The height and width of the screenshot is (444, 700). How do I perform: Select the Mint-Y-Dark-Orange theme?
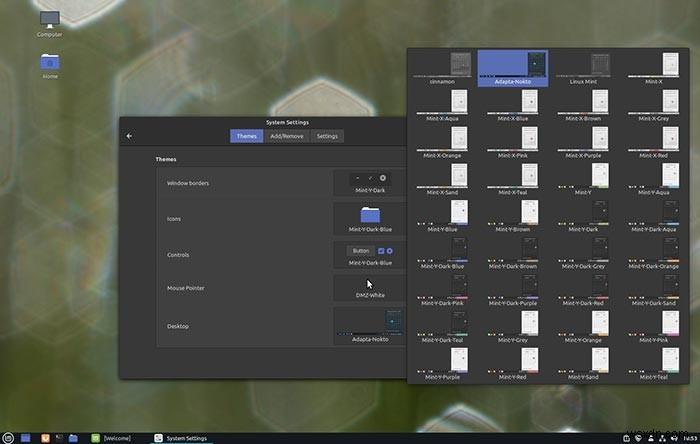coord(654,253)
